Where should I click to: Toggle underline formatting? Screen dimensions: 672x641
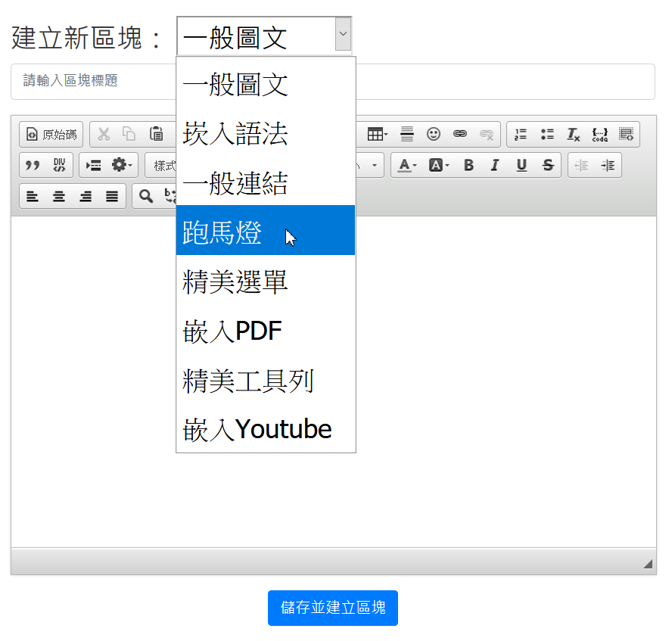click(521, 165)
